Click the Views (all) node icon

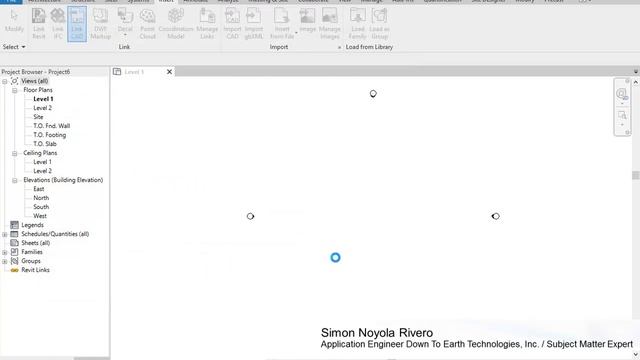pyautogui.click(x=14, y=81)
